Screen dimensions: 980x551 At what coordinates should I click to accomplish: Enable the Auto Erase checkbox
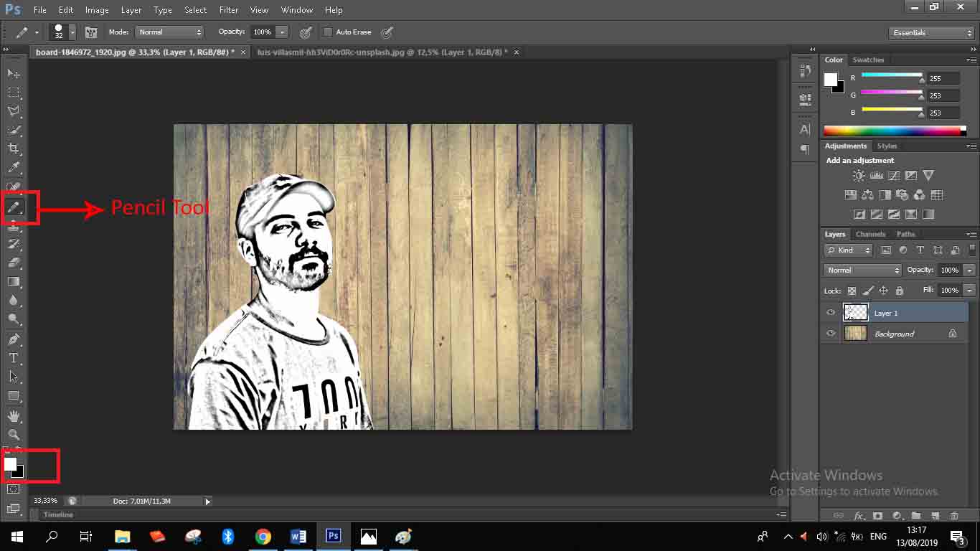[328, 32]
